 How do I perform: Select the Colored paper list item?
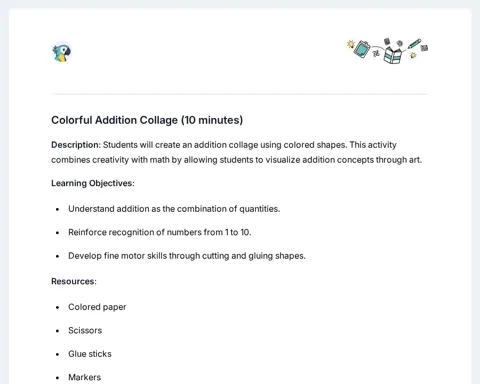[97, 307]
